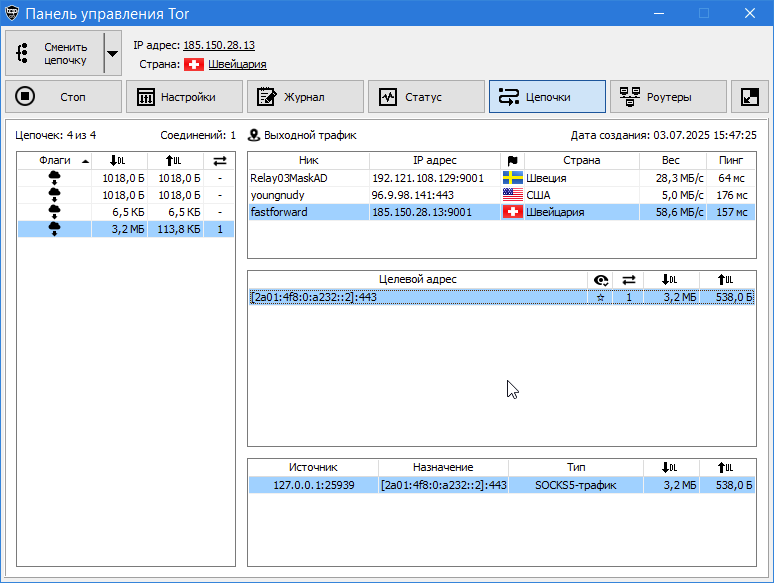Click the 58,6 МБ/с weight cell
774x583 pixels.
tap(672, 212)
